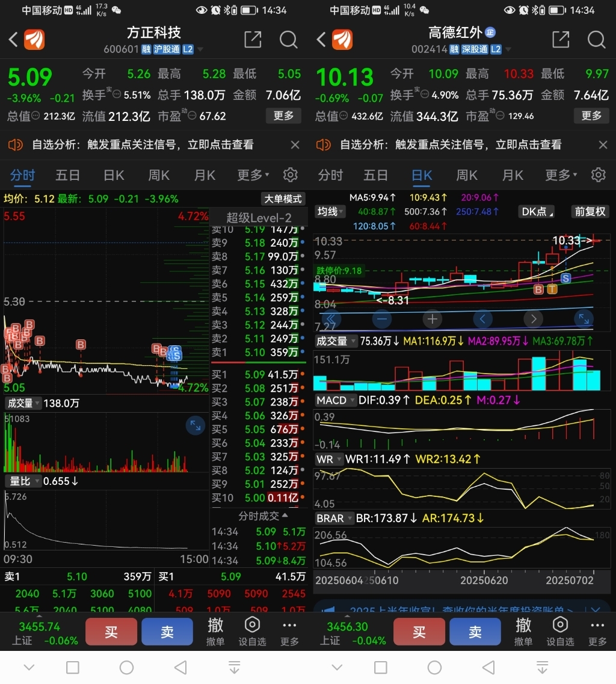Tap the S sell marker on K-line

566,279
